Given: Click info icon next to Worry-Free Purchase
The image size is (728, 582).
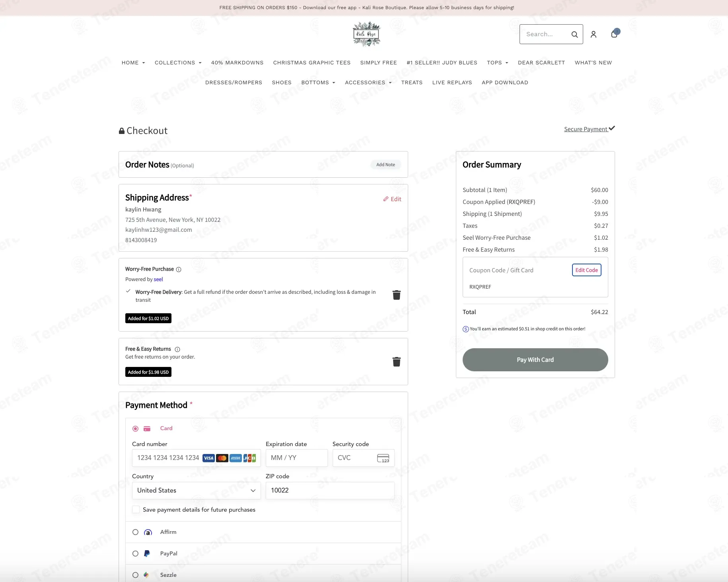Looking at the screenshot, I should click(x=179, y=270).
